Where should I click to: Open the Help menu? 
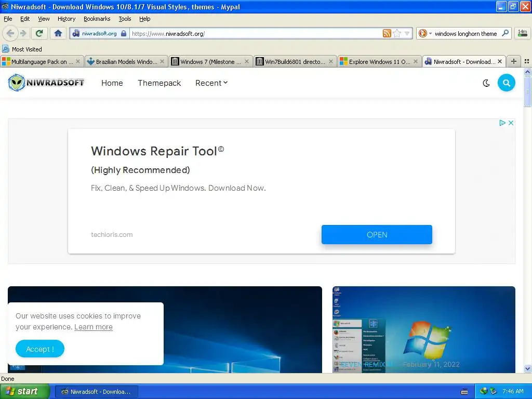144,19
